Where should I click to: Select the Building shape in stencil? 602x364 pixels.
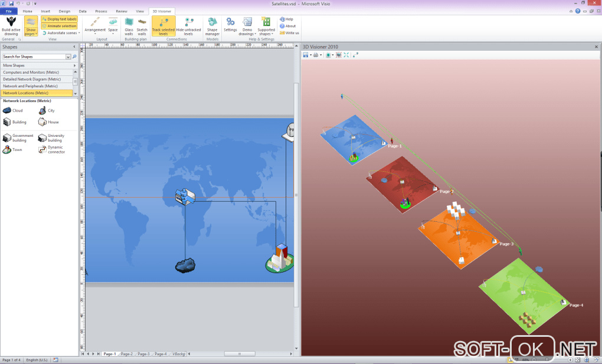click(x=15, y=122)
